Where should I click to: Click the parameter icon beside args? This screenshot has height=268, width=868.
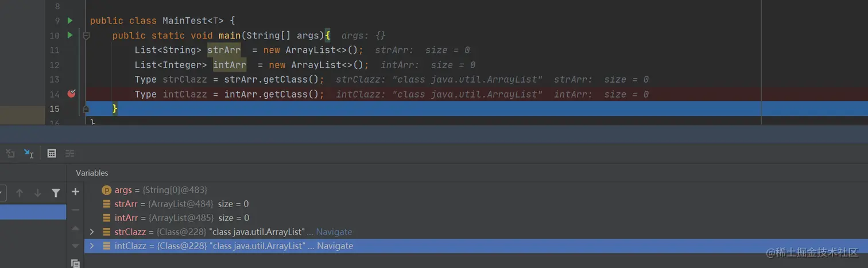click(x=106, y=190)
